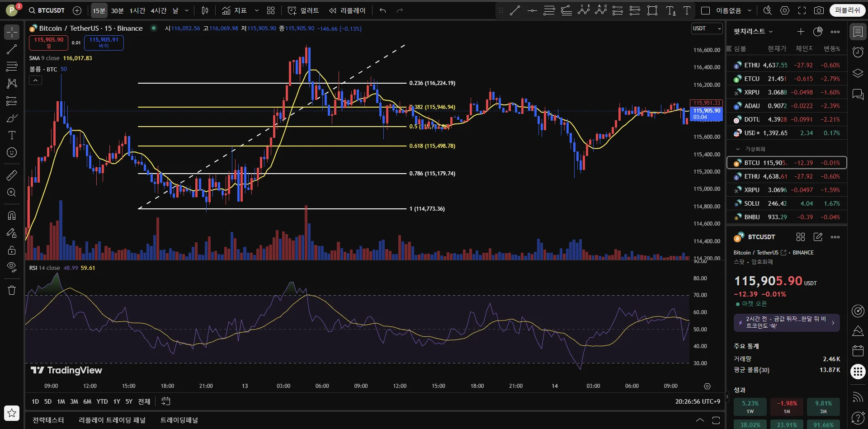Select the 1D date range
This screenshot has height=429, width=868.
[35, 401]
